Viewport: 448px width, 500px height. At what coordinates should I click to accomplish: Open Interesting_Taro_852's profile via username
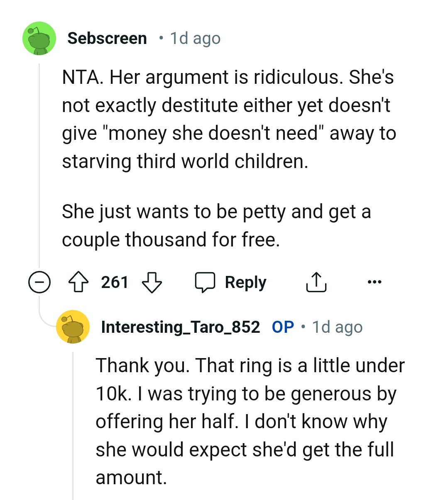180,327
